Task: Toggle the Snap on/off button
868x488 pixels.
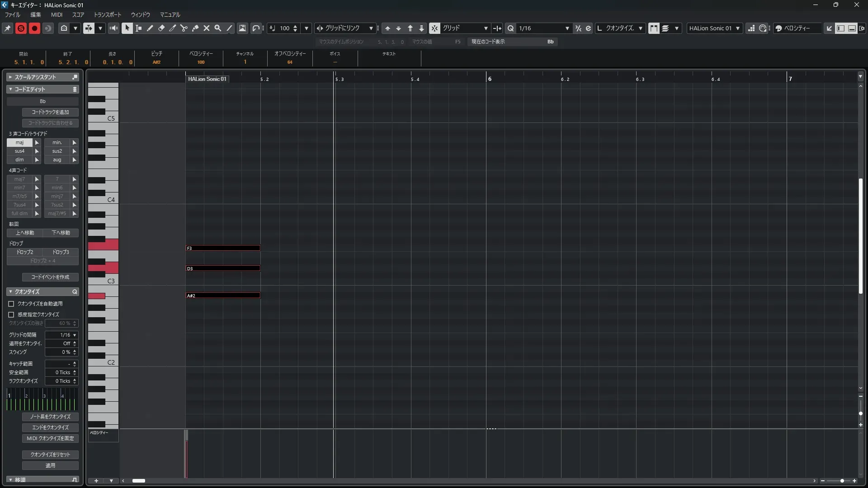Action: tap(434, 28)
